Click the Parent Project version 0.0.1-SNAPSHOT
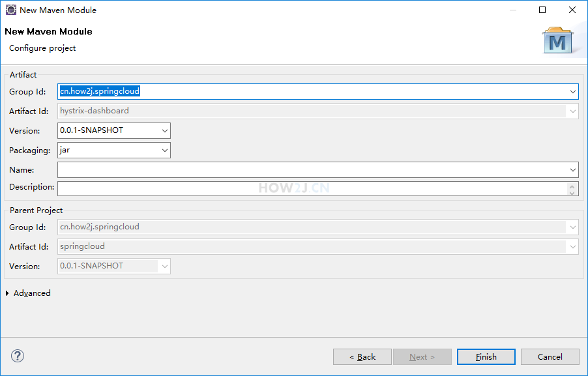588x376 pixels. pyautogui.click(x=114, y=266)
